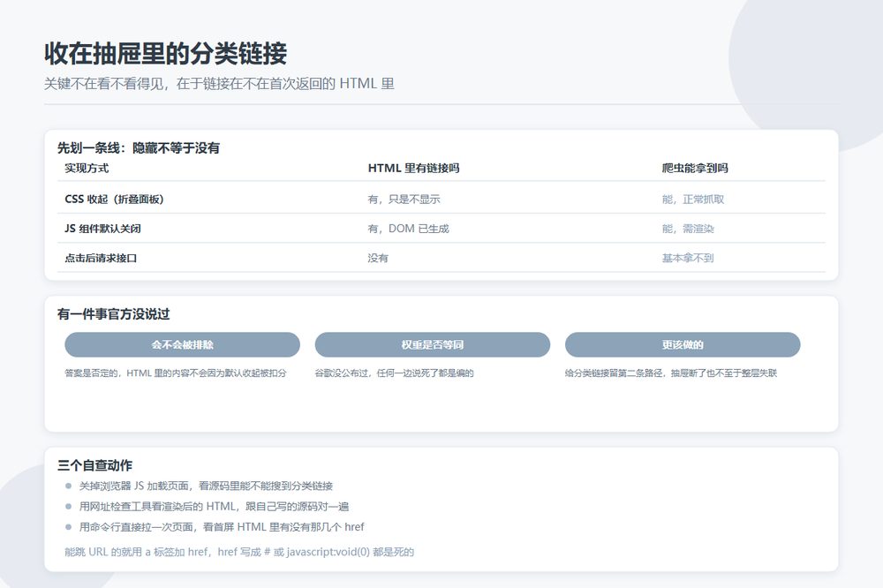Click the cell 没有
This screenshot has height=588, width=883.
378,258
